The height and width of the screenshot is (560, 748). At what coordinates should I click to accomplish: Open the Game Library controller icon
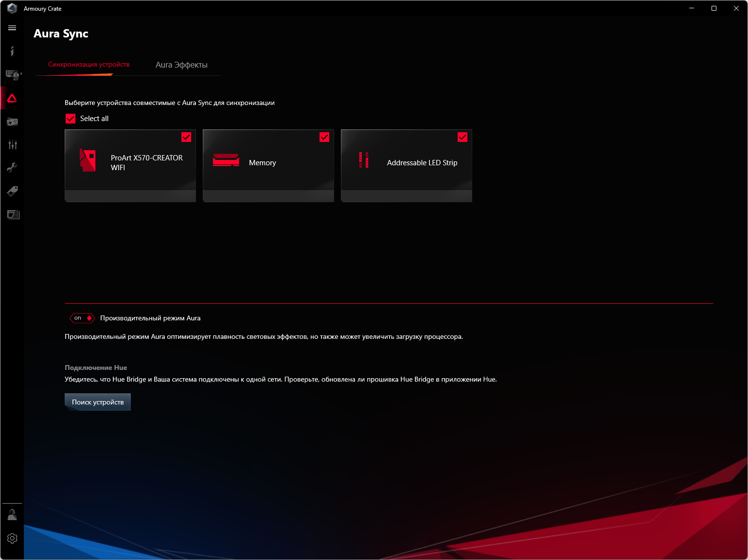(x=12, y=122)
